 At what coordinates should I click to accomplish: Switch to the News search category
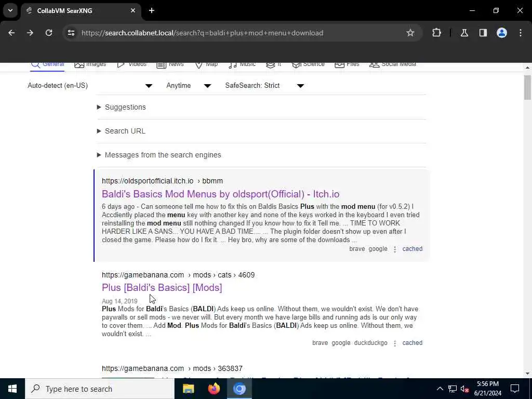170,65
